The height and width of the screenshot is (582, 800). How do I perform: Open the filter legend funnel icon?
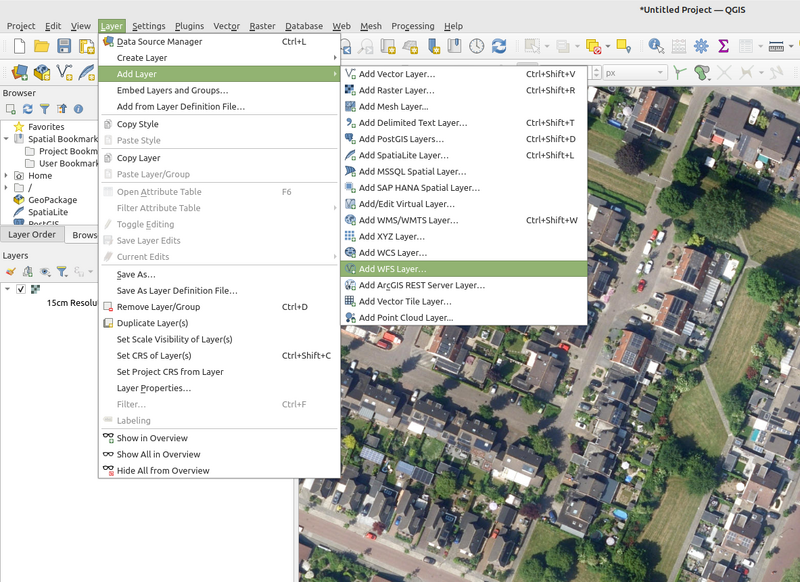62,271
